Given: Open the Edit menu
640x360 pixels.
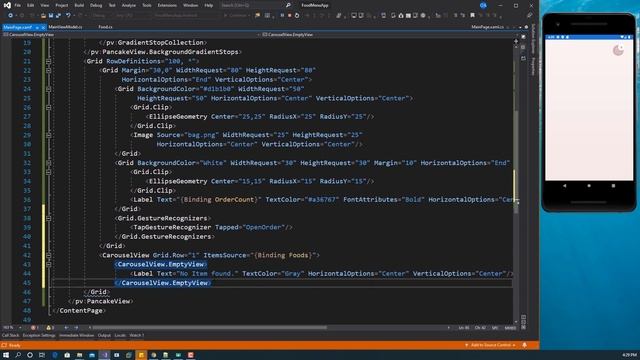Looking at the screenshot, I should [x=31, y=5].
